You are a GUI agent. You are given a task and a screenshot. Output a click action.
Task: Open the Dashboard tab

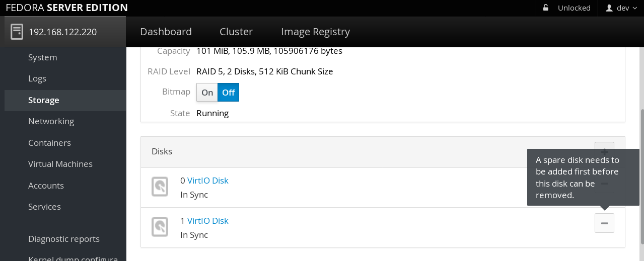coord(166,32)
